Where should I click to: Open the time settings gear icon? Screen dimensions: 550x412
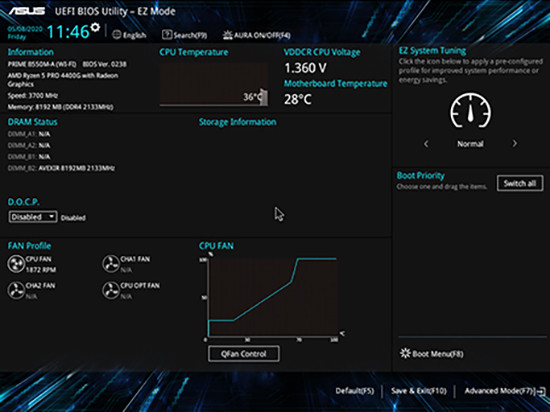coord(95,27)
